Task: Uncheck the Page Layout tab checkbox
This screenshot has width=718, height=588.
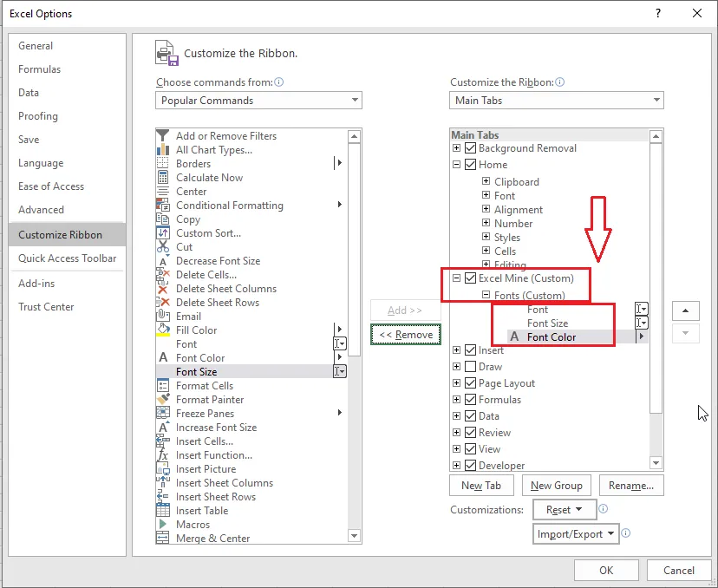Action: coord(470,382)
